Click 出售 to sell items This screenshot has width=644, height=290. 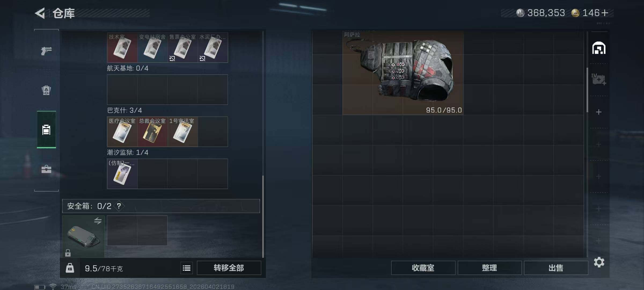[556, 268]
